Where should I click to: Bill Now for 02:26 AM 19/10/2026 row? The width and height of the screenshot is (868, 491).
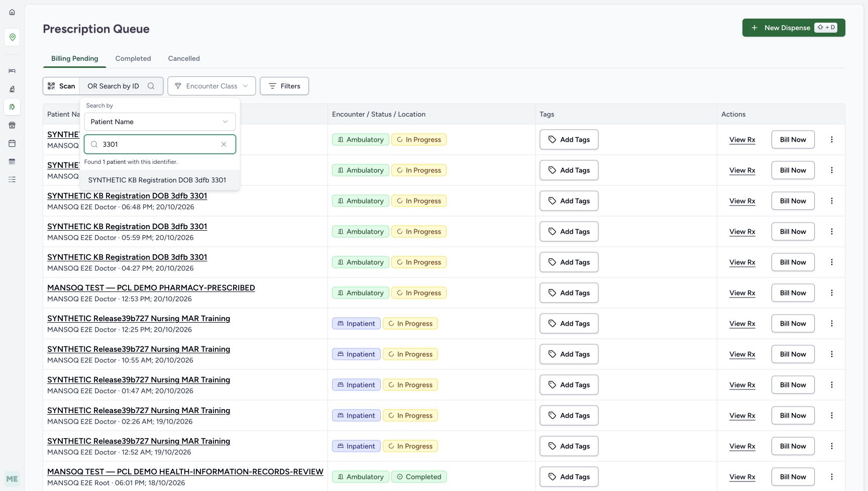point(793,416)
